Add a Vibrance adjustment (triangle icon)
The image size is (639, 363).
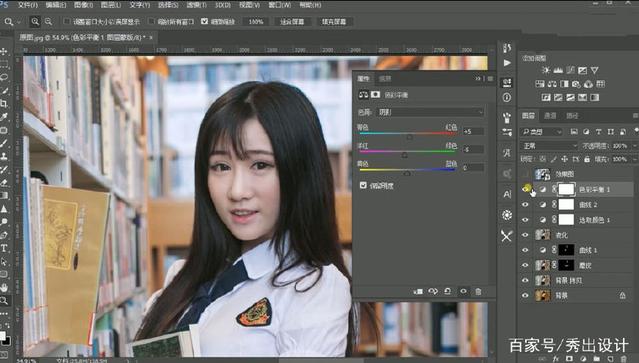[x=595, y=70]
